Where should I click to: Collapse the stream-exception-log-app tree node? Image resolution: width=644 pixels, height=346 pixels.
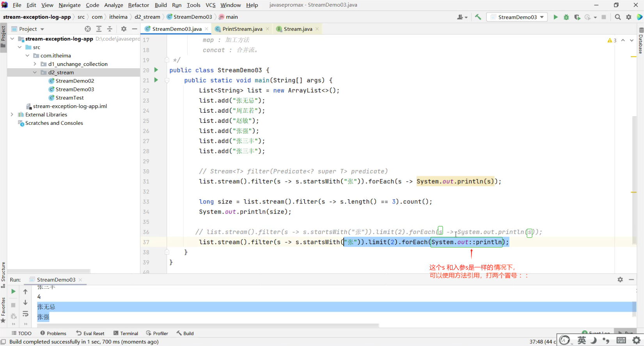tap(12, 39)
